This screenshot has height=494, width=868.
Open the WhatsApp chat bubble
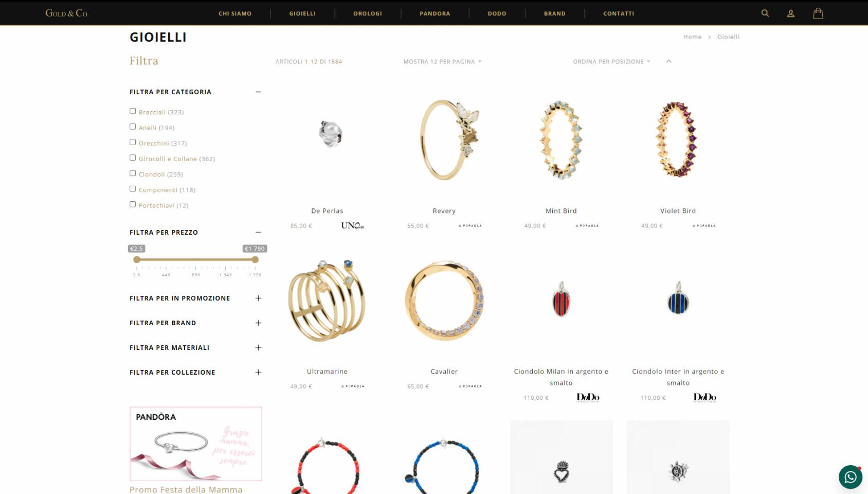pyautogui.click(x=851, y=477)
